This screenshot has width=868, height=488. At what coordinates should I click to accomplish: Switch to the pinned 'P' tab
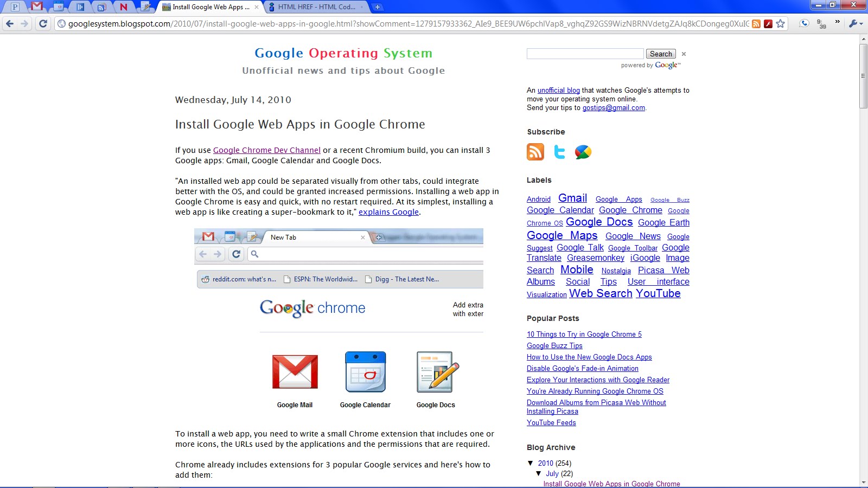click(x=15, y=7)
